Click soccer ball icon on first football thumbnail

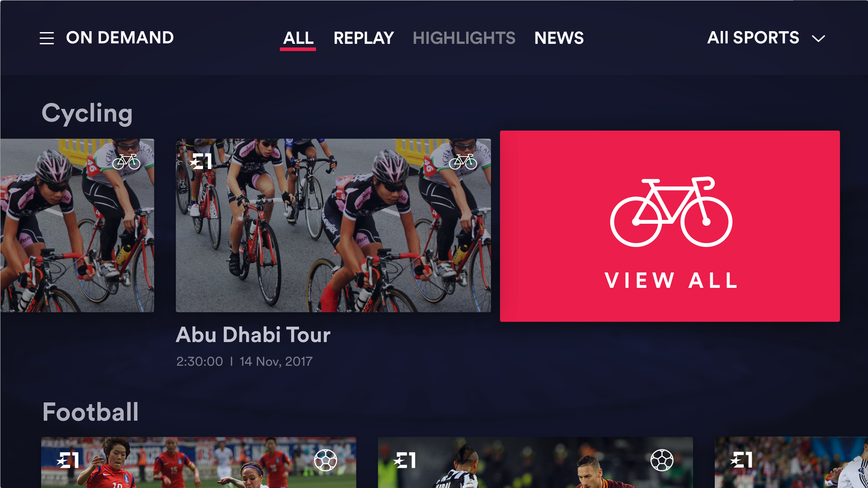click(325, 460)
